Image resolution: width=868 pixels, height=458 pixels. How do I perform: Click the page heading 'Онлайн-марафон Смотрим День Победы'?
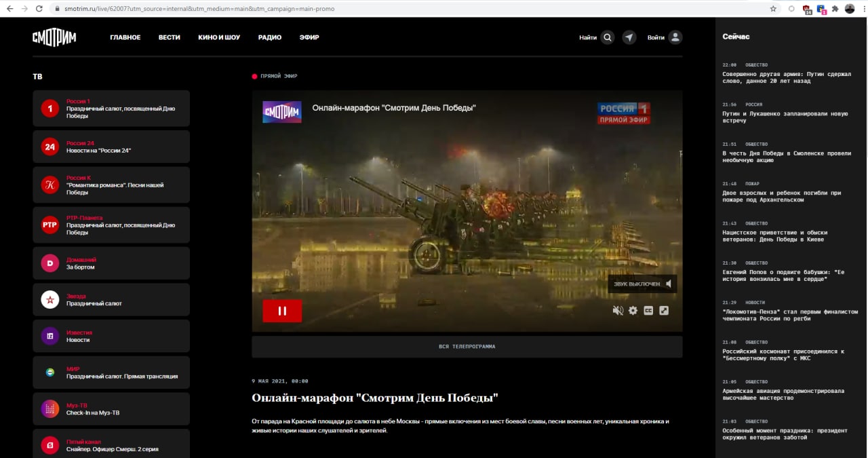tap(375, 398)
